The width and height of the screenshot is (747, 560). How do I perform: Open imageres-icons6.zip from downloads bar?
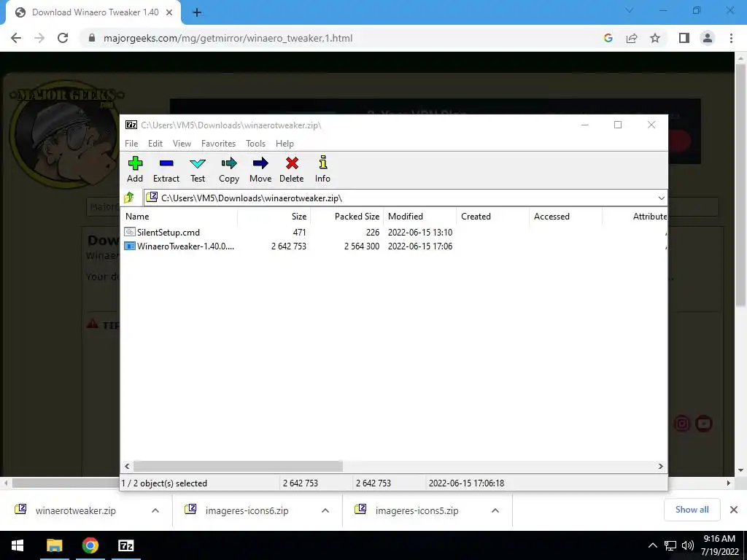coord(247,510)
